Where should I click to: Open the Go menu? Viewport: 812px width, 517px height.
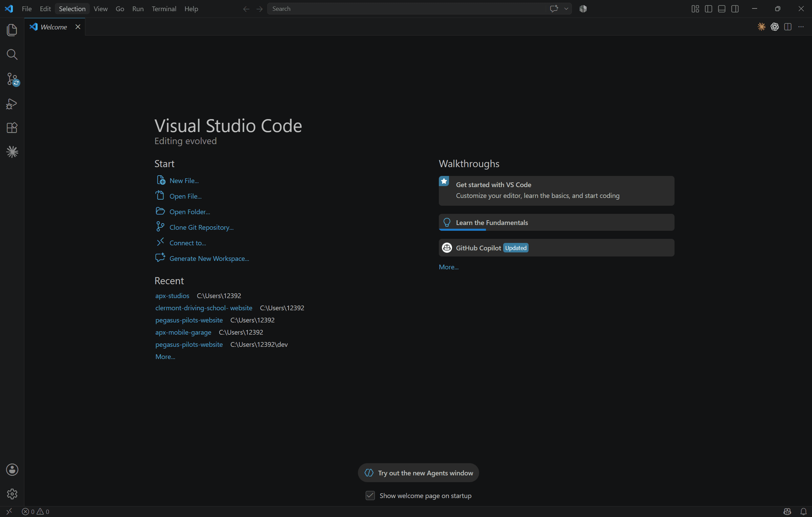click(120, 9)
